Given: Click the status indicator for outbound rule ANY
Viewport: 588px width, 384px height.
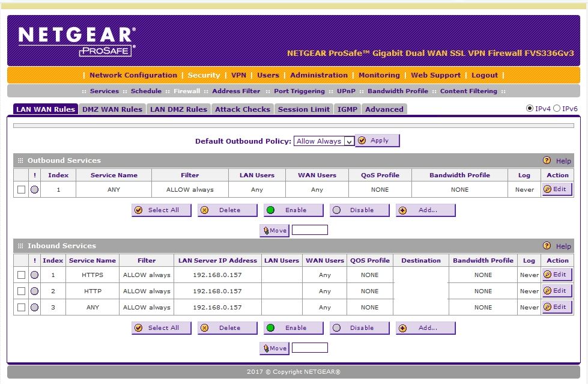Looking at the screenshot, I should 34,189.
